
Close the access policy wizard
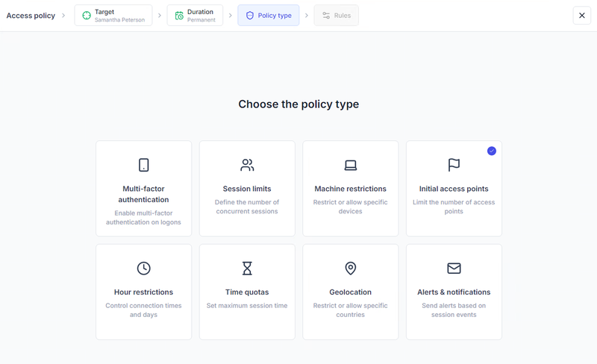(x=582, y=16)
